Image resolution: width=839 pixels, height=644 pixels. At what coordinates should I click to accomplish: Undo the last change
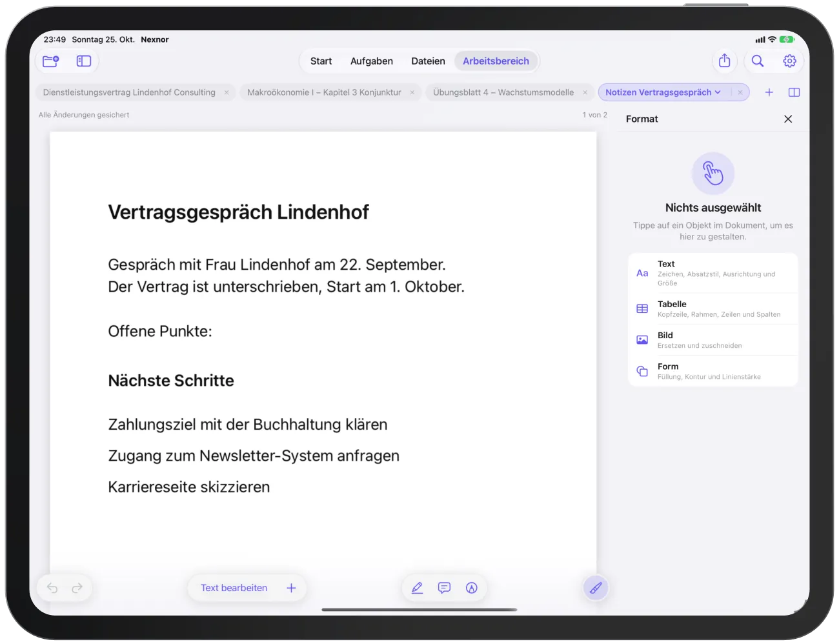52,588
